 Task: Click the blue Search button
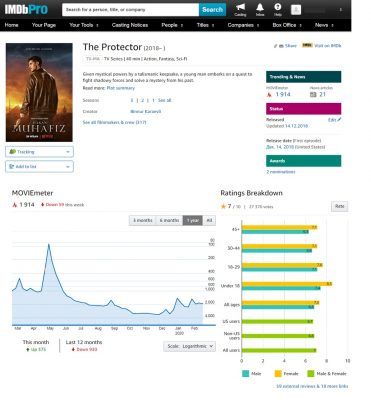212,10
